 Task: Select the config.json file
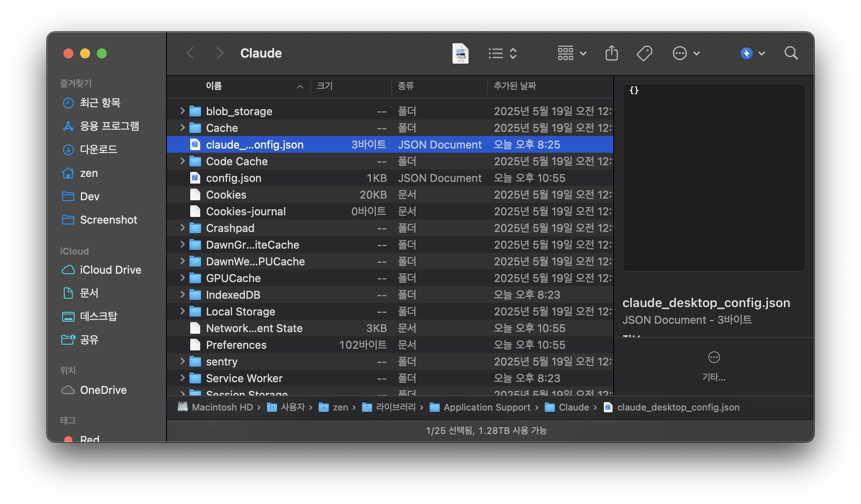390,178
